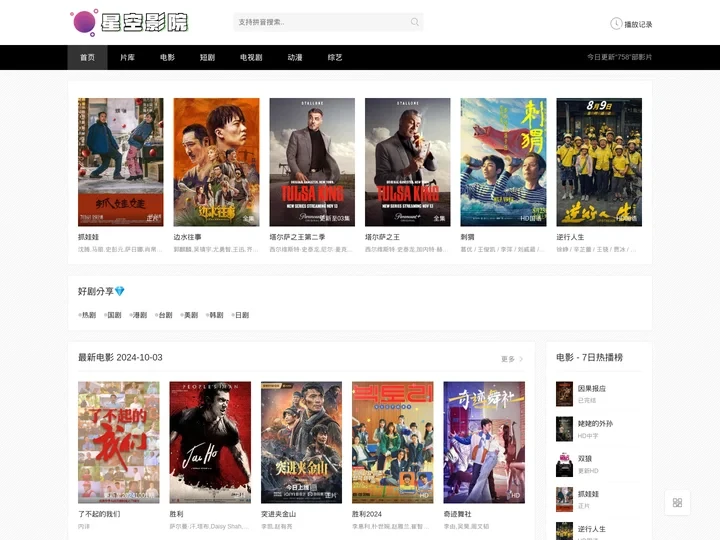Switch to the 短剧 tab
The height and width of the screenshot is (540, 720).
(207, 57)
